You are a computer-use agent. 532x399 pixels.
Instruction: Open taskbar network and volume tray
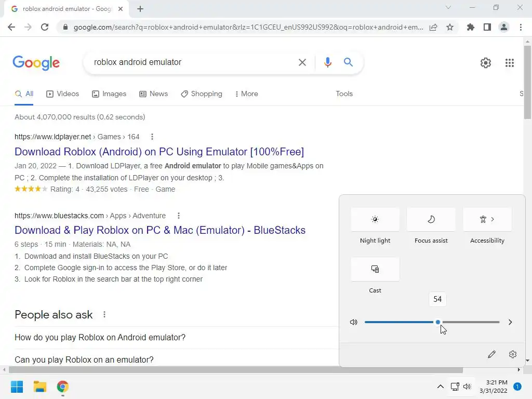461,387
